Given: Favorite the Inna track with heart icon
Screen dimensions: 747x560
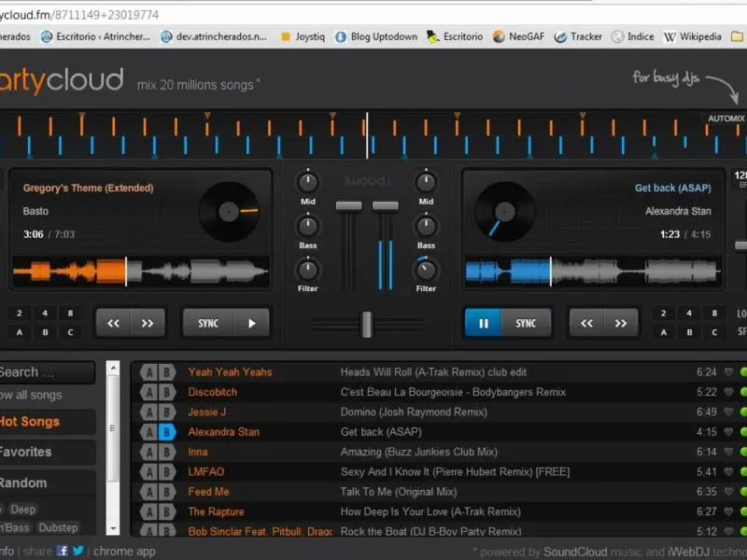Looking at the screenshot, I should (729, 452).
